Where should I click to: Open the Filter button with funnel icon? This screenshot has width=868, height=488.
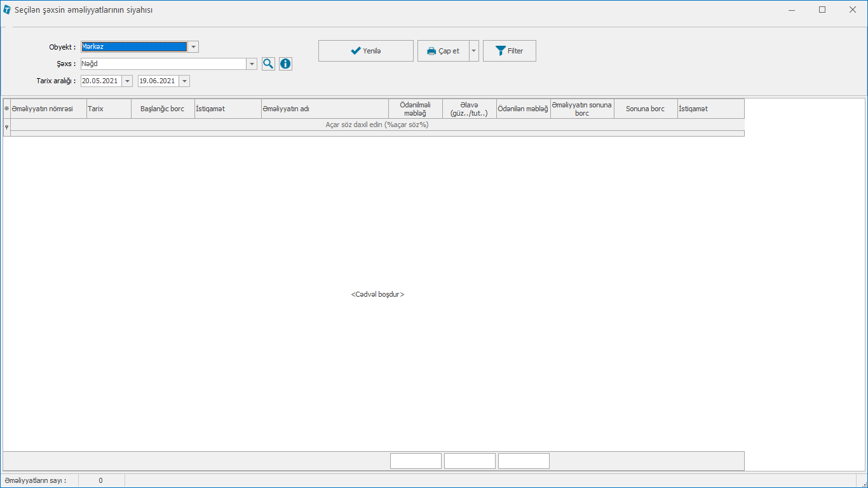pyautogui.click(x=509, y=51)
